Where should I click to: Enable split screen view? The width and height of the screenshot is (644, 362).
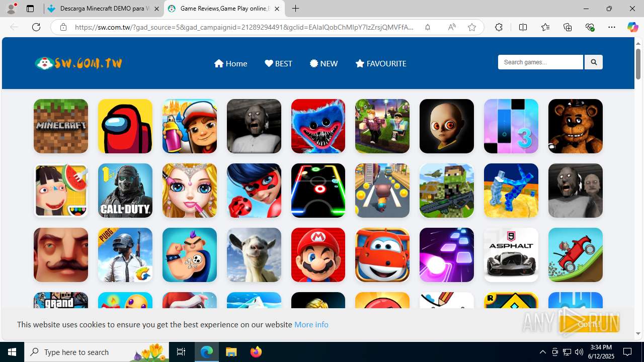(523, 27)
